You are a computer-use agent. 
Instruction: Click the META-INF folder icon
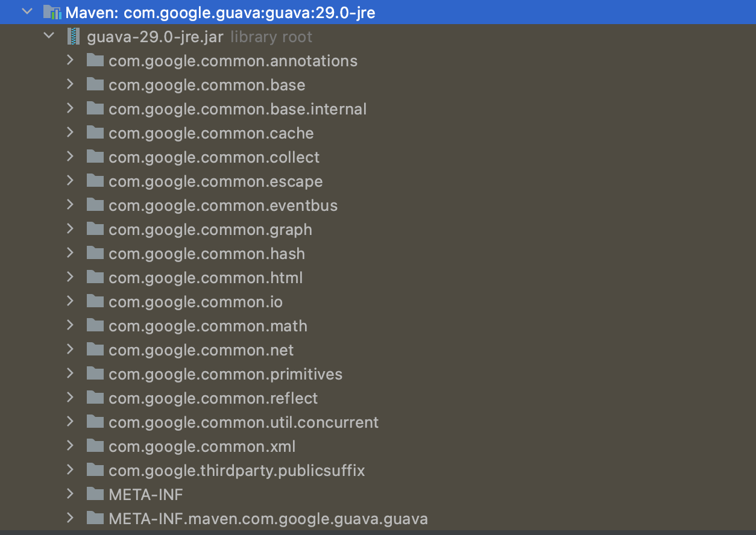coord(95,494)
